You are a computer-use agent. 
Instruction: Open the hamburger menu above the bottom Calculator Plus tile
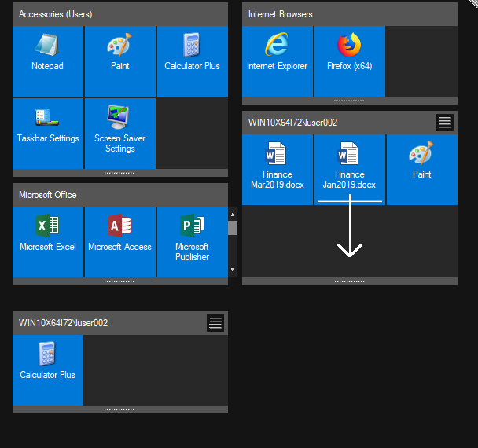click(215, 323)
